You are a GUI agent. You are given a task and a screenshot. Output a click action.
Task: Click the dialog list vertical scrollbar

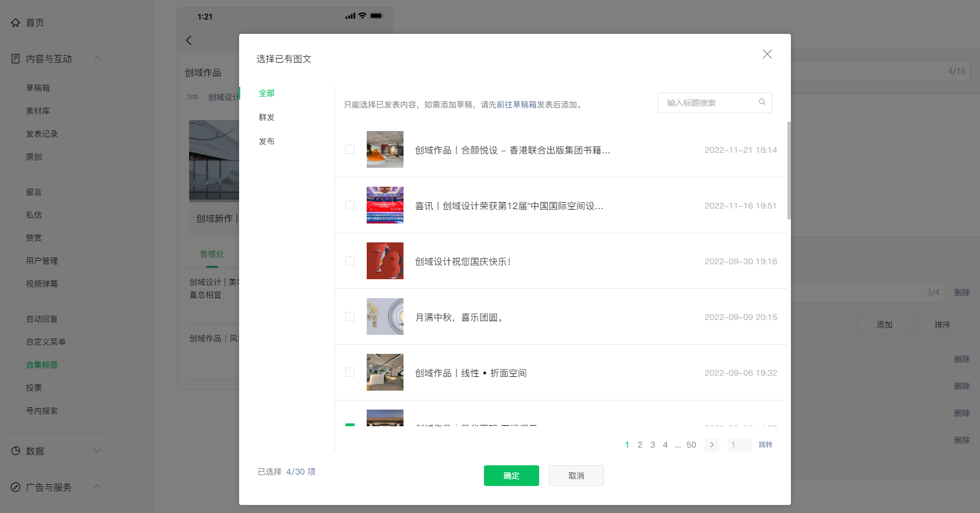tap(789, 171)
